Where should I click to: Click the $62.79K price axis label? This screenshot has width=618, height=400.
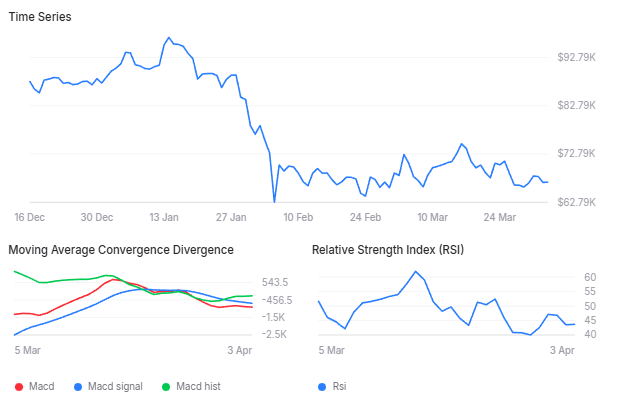click(x=577, y=202)
